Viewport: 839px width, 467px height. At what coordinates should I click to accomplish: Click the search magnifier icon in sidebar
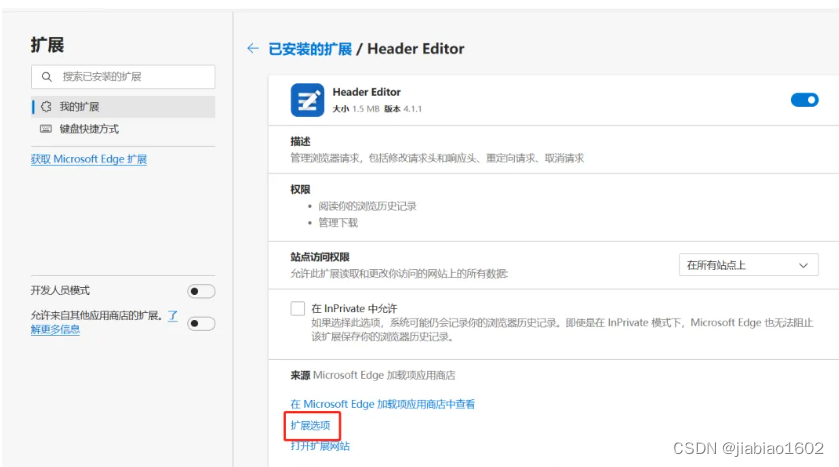pyautogui.click(x=47, y=77)
